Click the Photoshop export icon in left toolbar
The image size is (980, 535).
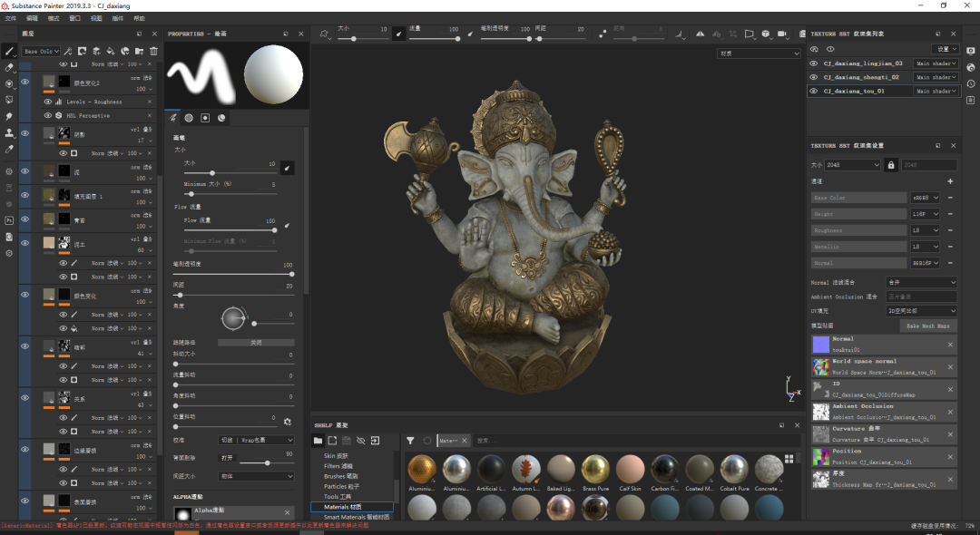9,220
